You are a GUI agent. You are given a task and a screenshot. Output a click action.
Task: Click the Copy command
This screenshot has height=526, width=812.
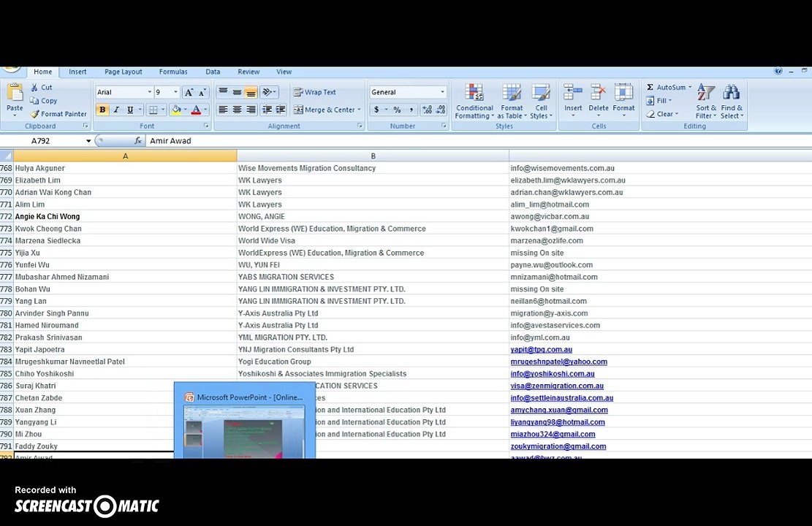43,100
